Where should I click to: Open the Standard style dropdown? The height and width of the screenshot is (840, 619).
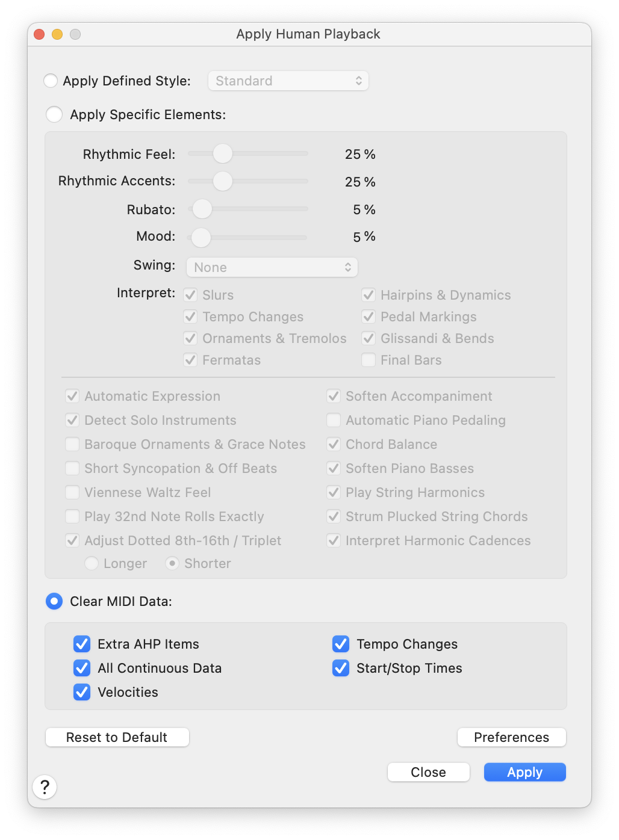point(288,81)
